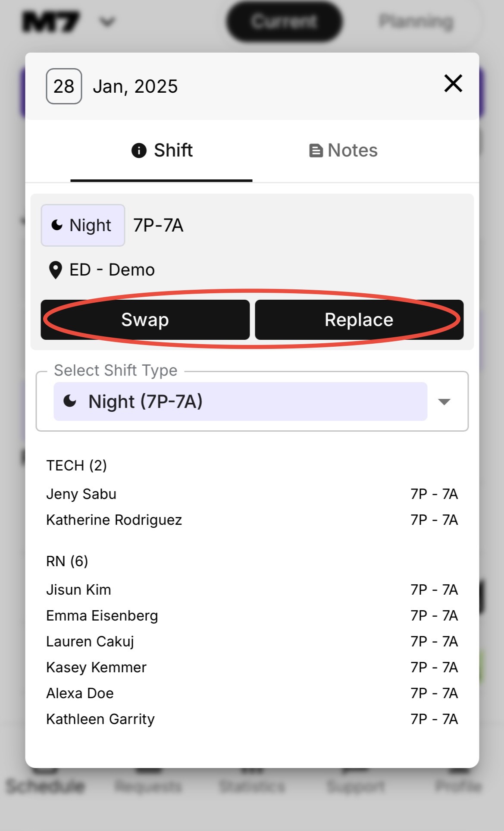Screen dimensions: 504x831
Task: Click the moon icon in Night badge
Action: [57, 225]
